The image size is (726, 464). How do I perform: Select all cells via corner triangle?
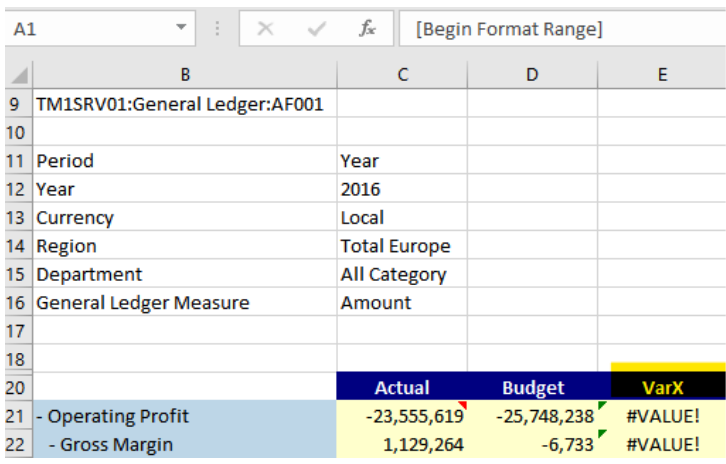pyautogui.click(x=19, y=75)
